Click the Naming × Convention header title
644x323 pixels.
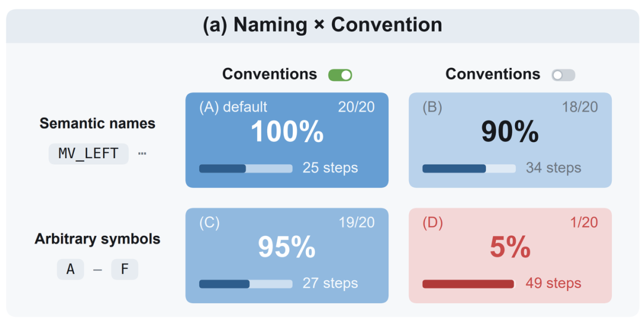click(323, 25)
